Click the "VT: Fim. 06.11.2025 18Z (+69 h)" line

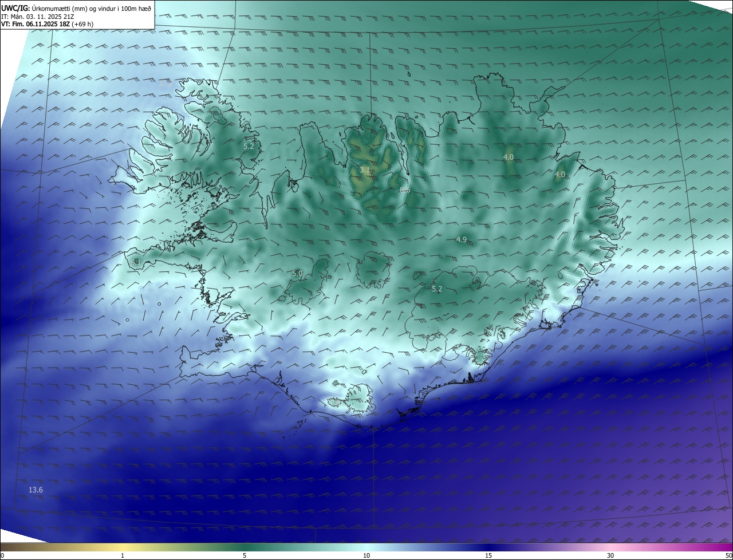[x=47, y=24]
